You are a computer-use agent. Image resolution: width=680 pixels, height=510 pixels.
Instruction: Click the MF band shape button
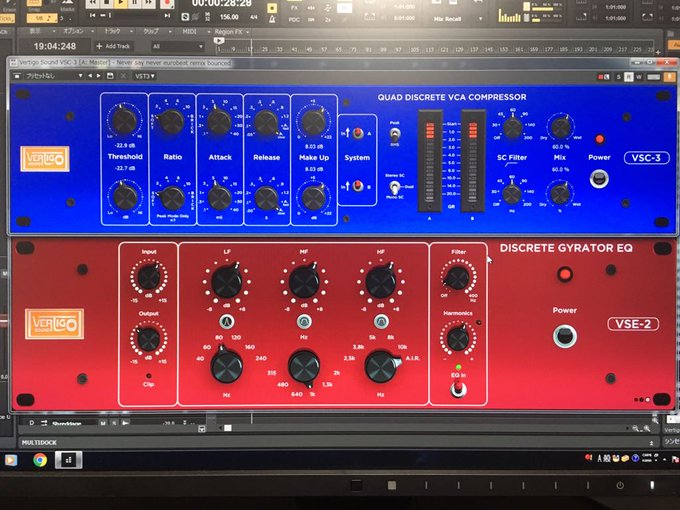coord(304,321)
